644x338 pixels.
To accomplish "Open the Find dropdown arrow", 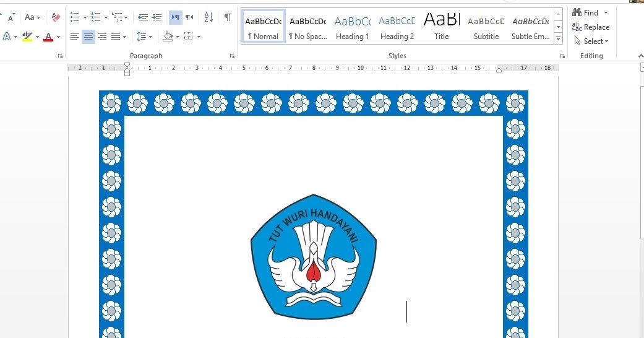I will click(x=606, y=13).
